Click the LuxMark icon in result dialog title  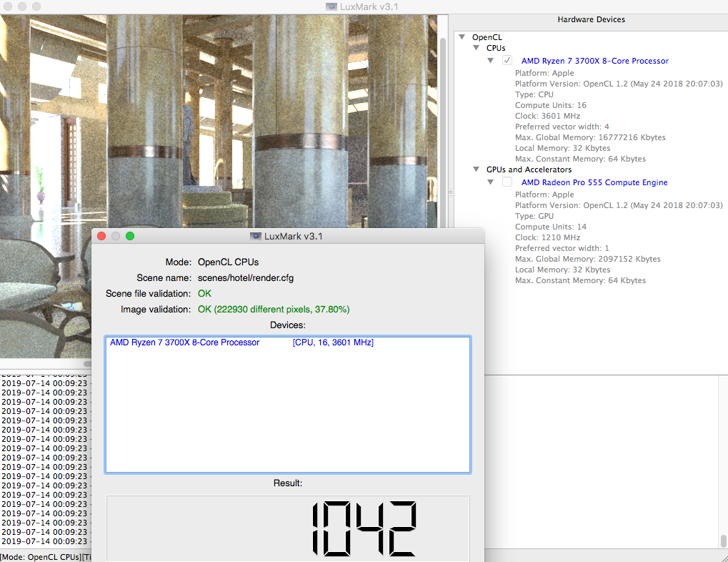pos(255,236)
